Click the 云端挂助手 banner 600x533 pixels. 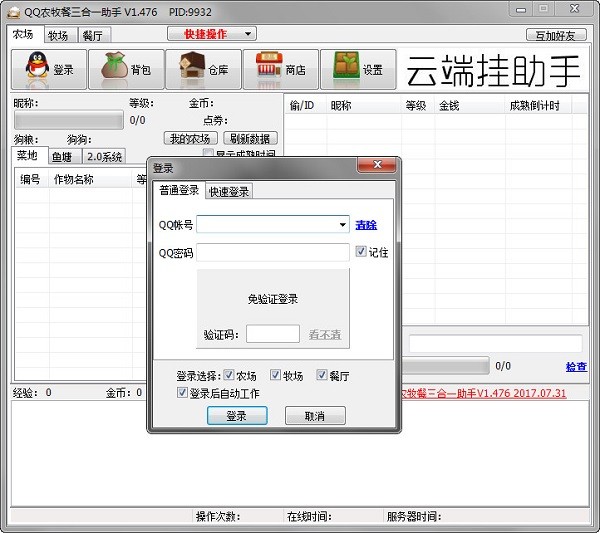492,70
